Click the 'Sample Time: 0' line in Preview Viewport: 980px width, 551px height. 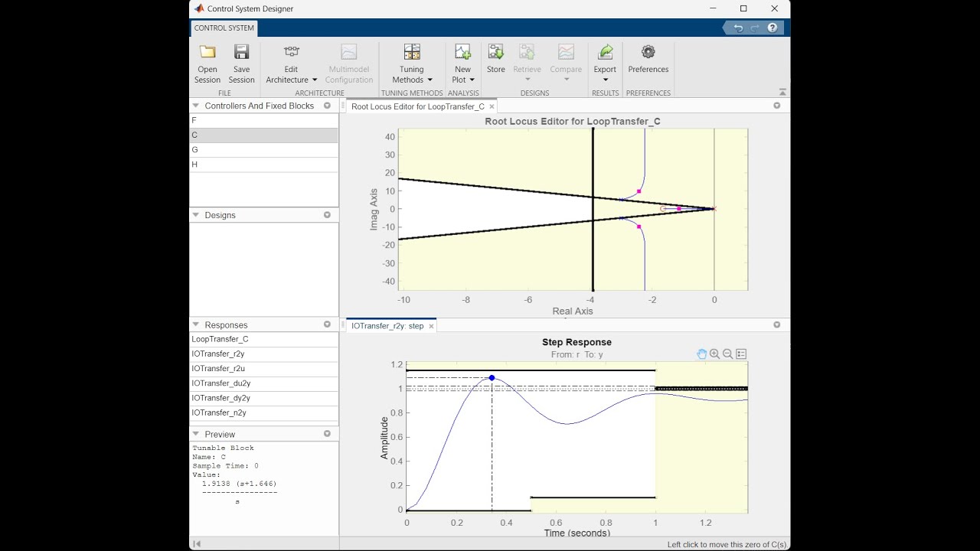tap(225, 466)
